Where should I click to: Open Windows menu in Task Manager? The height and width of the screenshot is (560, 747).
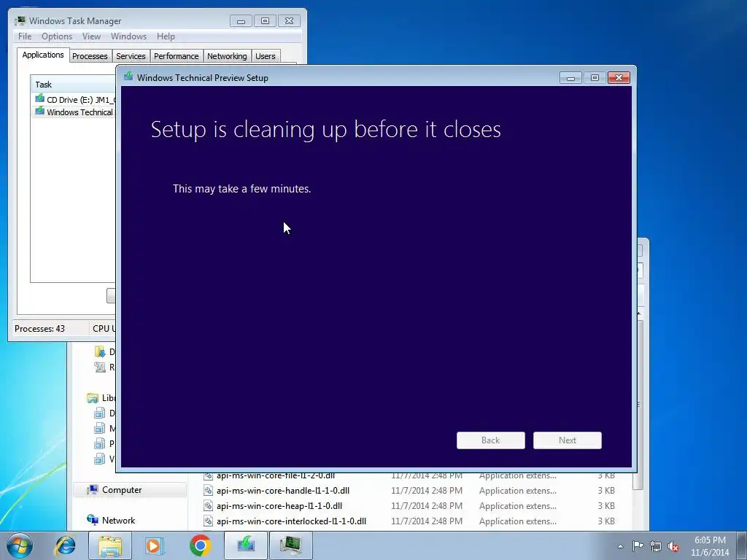(128, 36)
